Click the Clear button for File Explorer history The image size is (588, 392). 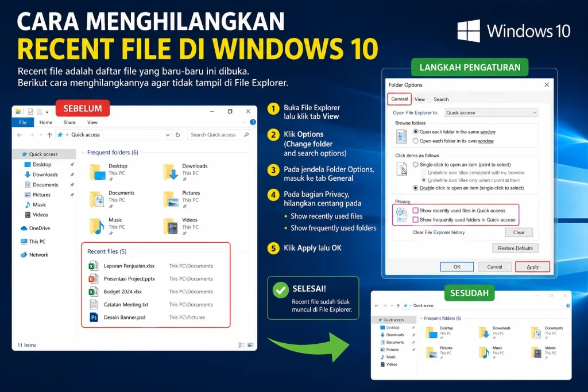point(519,232)
